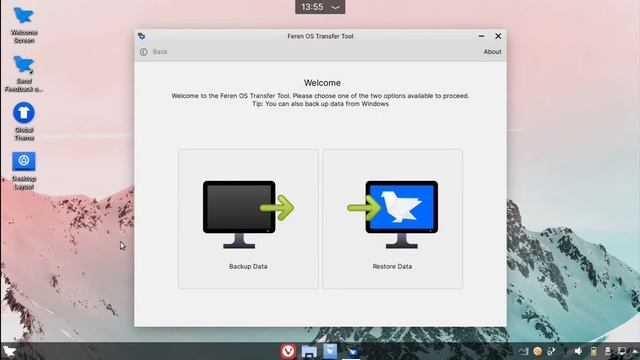
Task: Open the Feren OS application menu
Action: (x=9, y=351)
